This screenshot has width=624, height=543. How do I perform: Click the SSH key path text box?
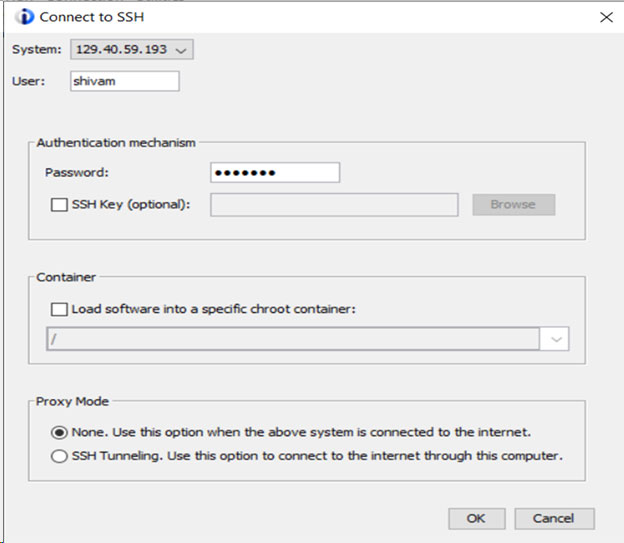pyautogui.click(x=334, y=205)
